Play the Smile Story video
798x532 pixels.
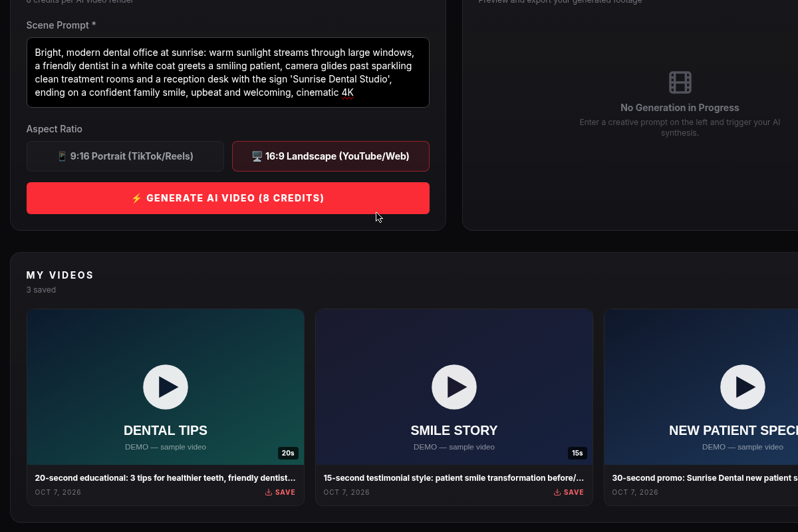pos(454,387)
